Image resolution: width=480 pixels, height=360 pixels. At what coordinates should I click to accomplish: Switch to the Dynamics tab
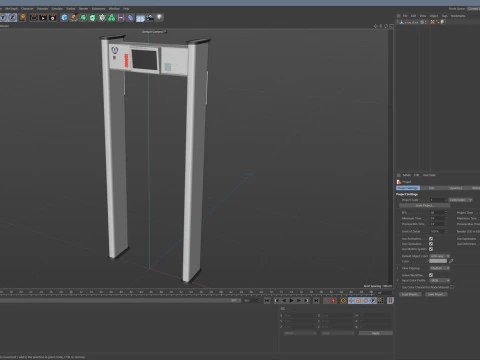[455, 188]
